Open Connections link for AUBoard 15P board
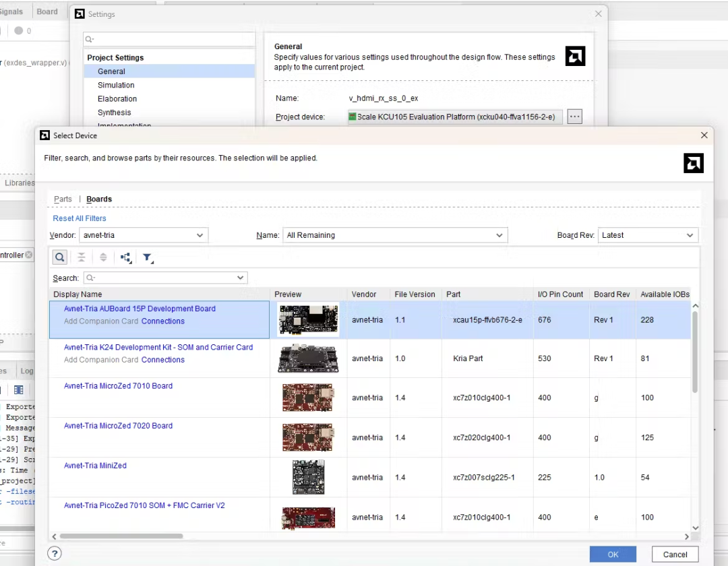 coord(162,321)
